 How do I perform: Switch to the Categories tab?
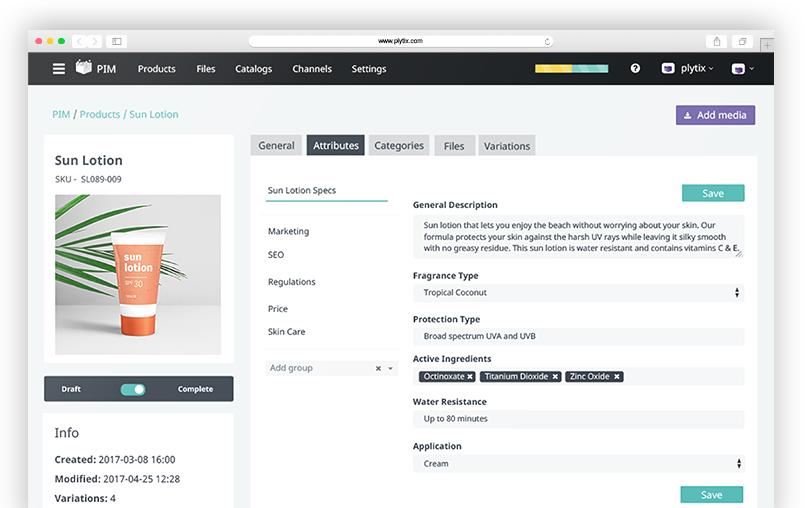tap(399, 146)
